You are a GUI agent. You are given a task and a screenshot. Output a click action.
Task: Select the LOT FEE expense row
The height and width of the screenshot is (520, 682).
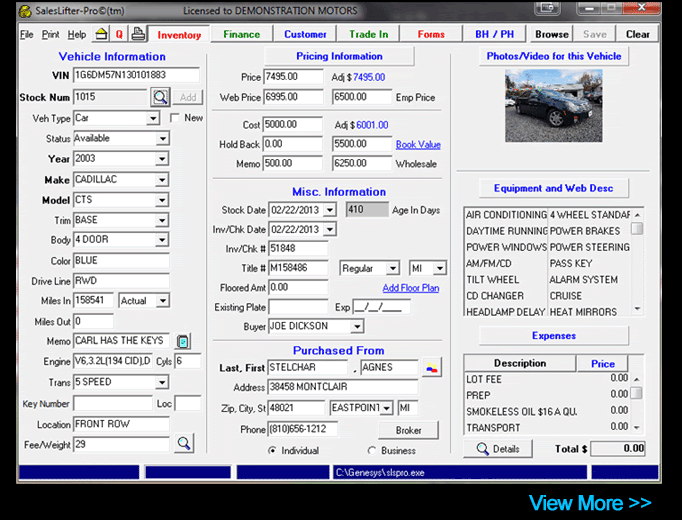(x=547, y=379)
